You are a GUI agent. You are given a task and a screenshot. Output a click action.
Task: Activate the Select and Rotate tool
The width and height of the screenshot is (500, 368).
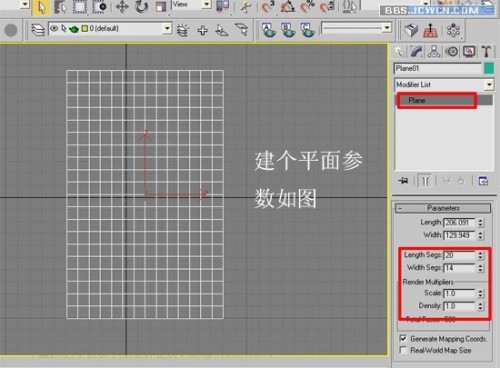pos(142,7)
